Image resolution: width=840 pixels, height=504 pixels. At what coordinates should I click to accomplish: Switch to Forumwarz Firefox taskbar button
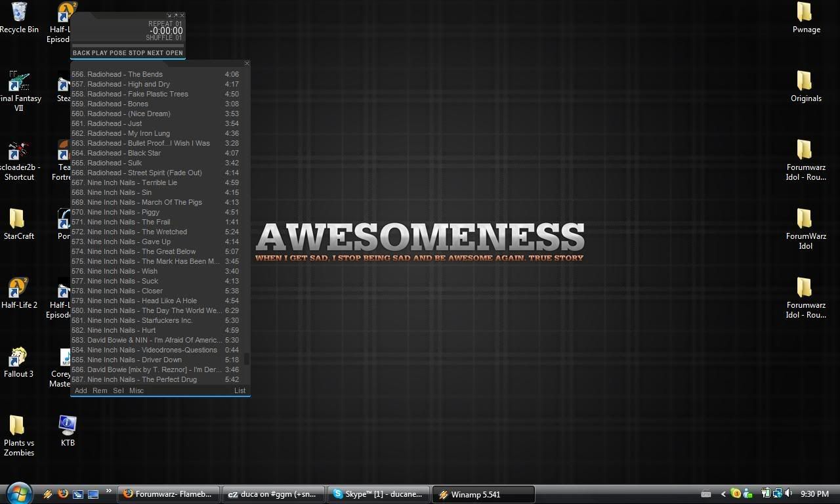(x=169, y=494)
